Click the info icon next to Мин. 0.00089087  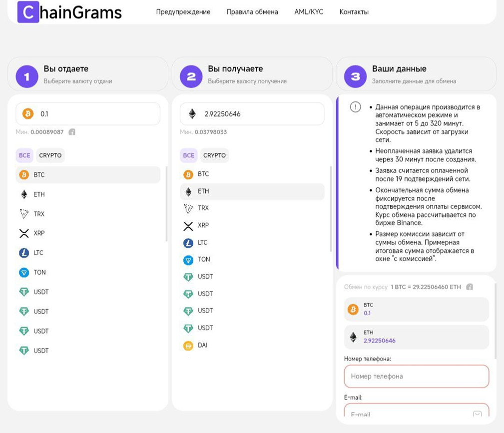[x=72, y=132]
